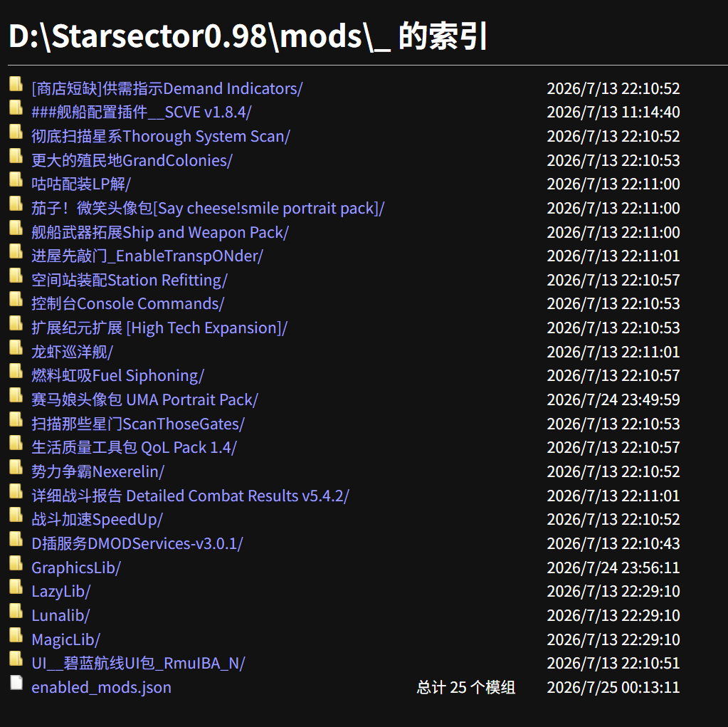
Task: Click folder icon beside smile portrait pack
Action: click(16, 204)
